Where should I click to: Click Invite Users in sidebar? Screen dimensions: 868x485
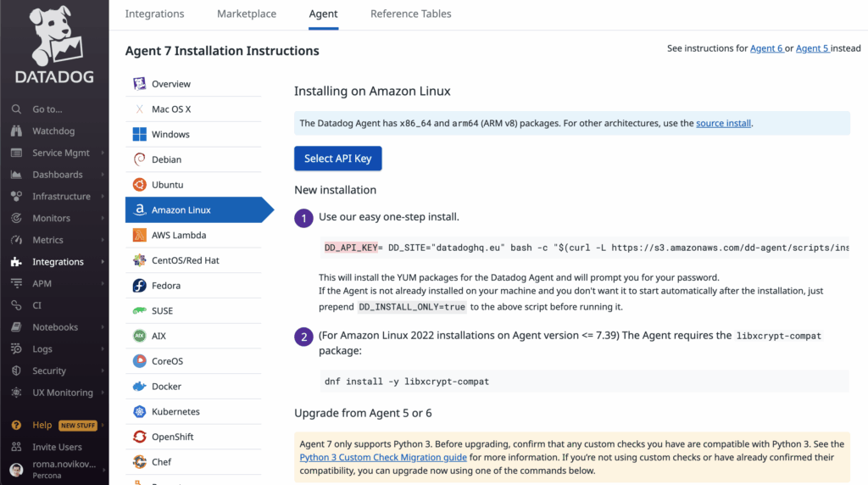[58, 447]
